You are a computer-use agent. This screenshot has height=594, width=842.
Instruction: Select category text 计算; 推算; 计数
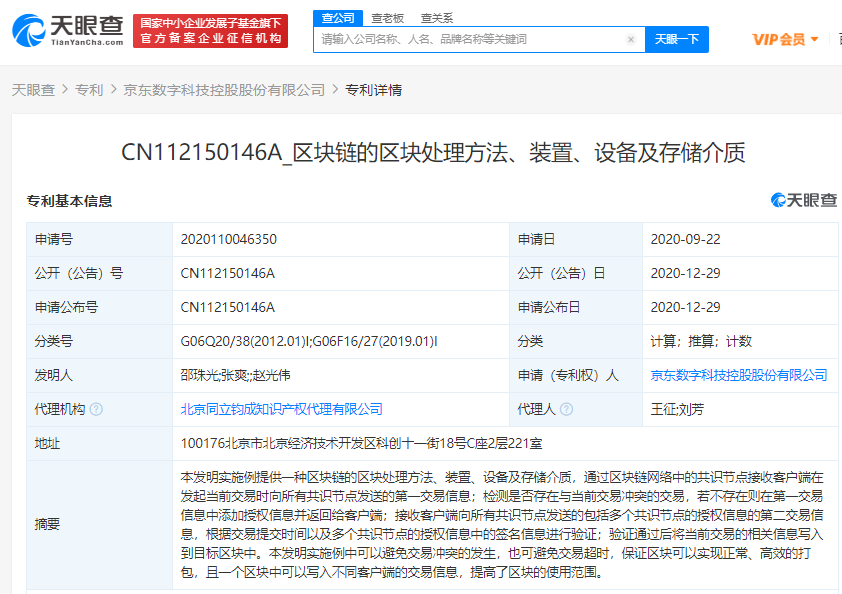click(x=701, y=341)
